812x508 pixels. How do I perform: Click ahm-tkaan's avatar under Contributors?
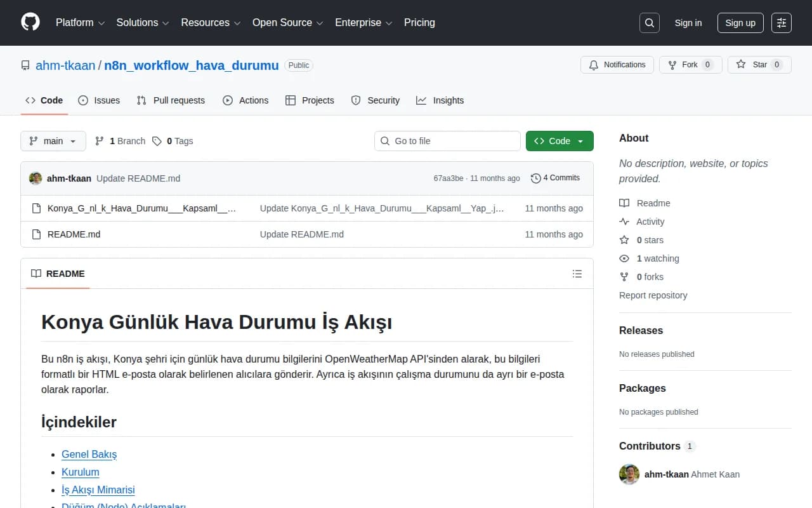point(629,474)
